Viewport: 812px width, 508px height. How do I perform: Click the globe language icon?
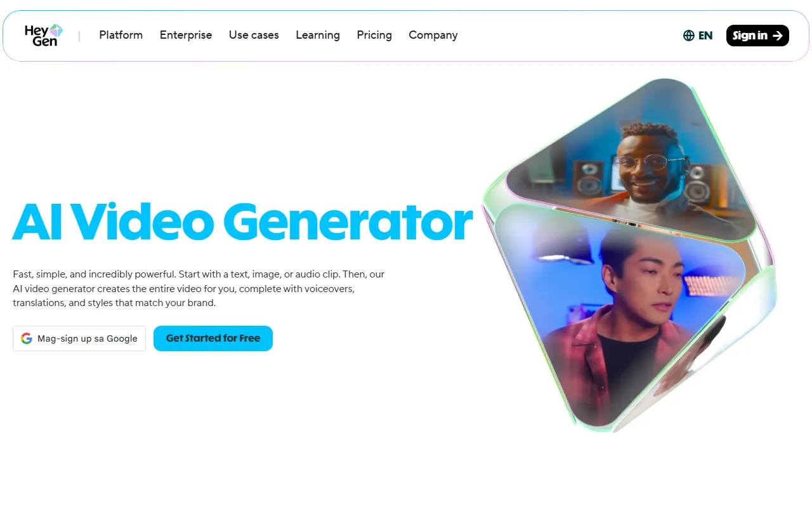tap(689, 36)
